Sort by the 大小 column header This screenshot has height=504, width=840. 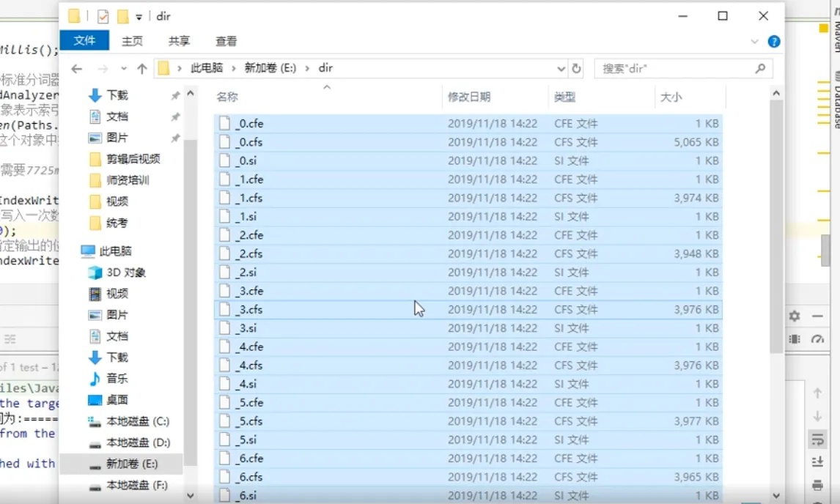[671, 97]
